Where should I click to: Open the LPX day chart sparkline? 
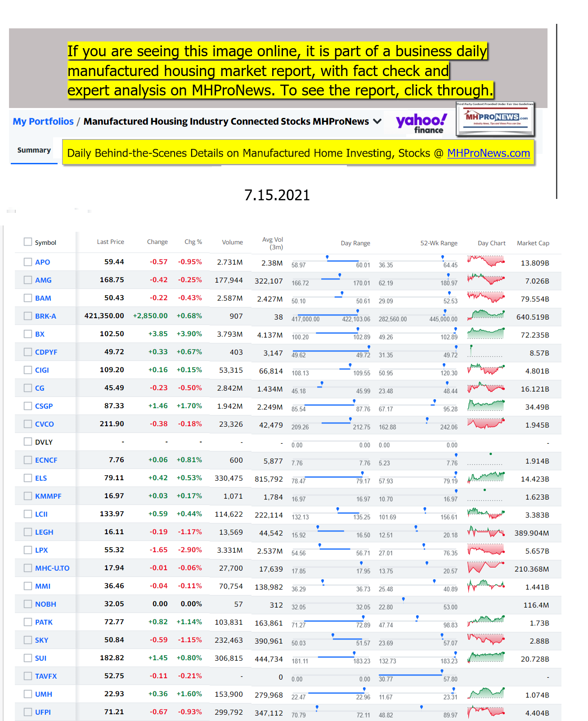(x=486, y=550)
